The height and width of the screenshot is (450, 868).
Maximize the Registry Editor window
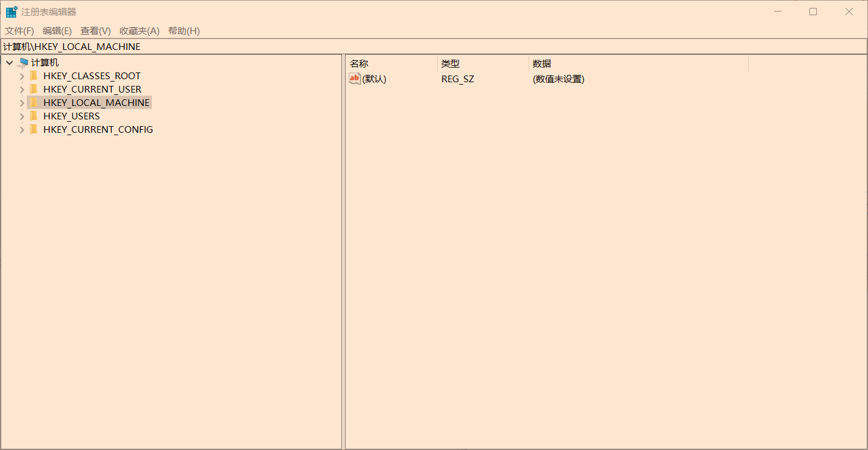813,12
